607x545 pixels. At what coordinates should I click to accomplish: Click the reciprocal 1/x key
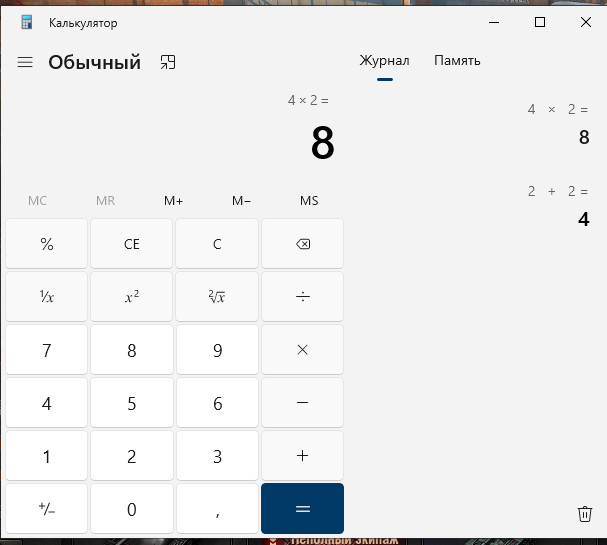(46, 297)
